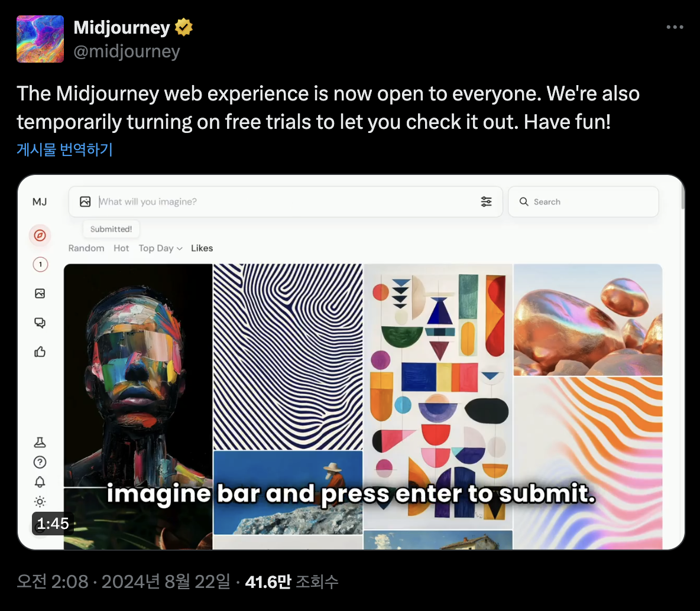Open the painted-face portrait thumbnail
This screenshot has width=700, height=611.
138,375
